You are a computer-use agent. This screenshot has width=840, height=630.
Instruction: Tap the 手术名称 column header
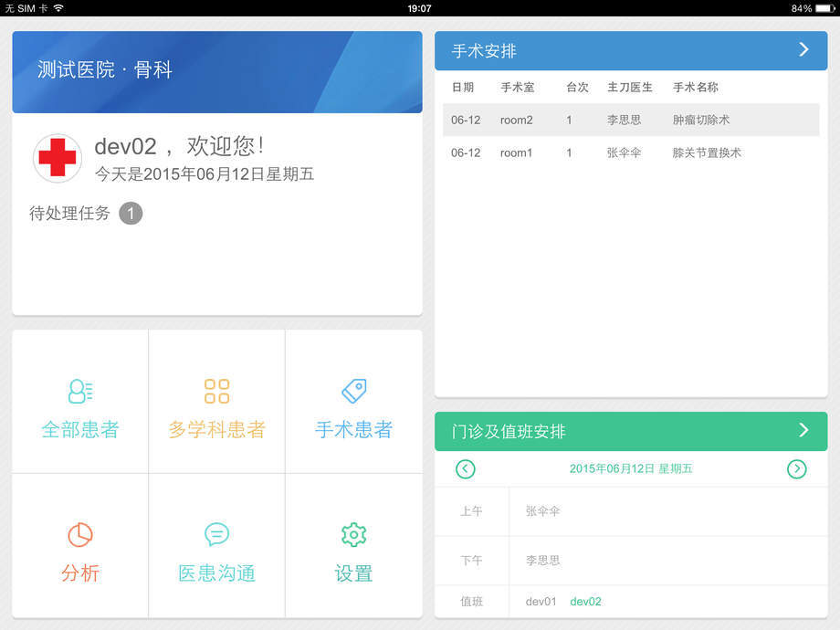696,88
